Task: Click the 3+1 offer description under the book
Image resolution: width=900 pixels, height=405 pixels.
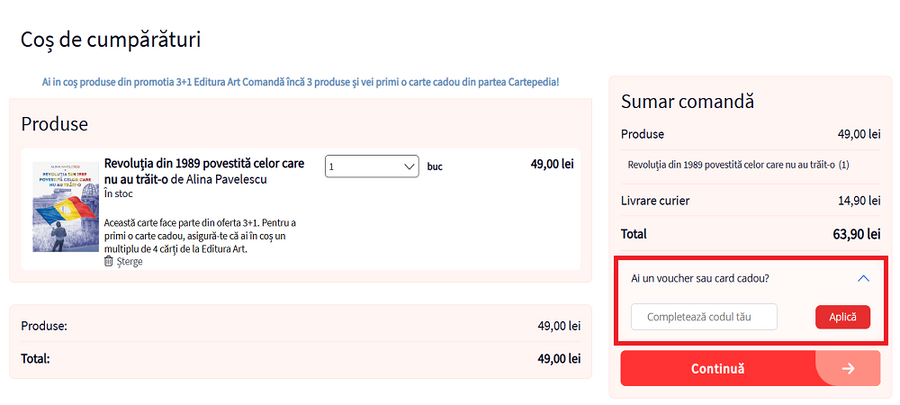Action: 200,235
